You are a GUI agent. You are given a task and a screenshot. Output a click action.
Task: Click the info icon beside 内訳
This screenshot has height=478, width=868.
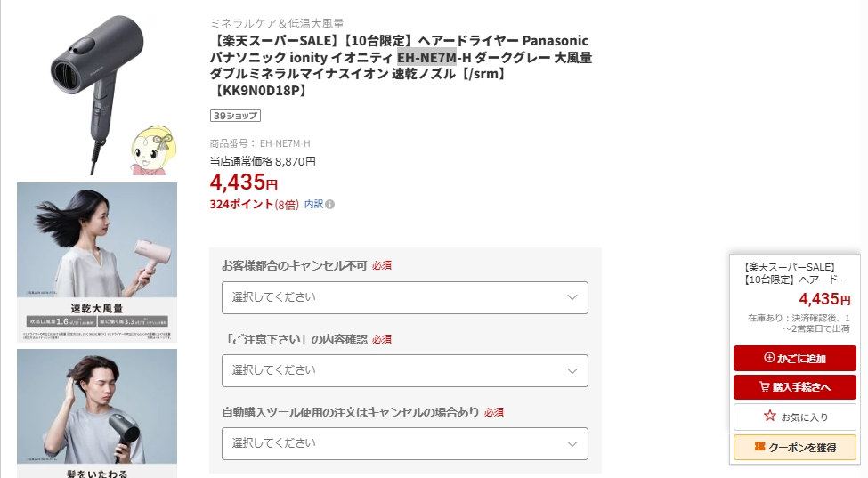(330, 204)
